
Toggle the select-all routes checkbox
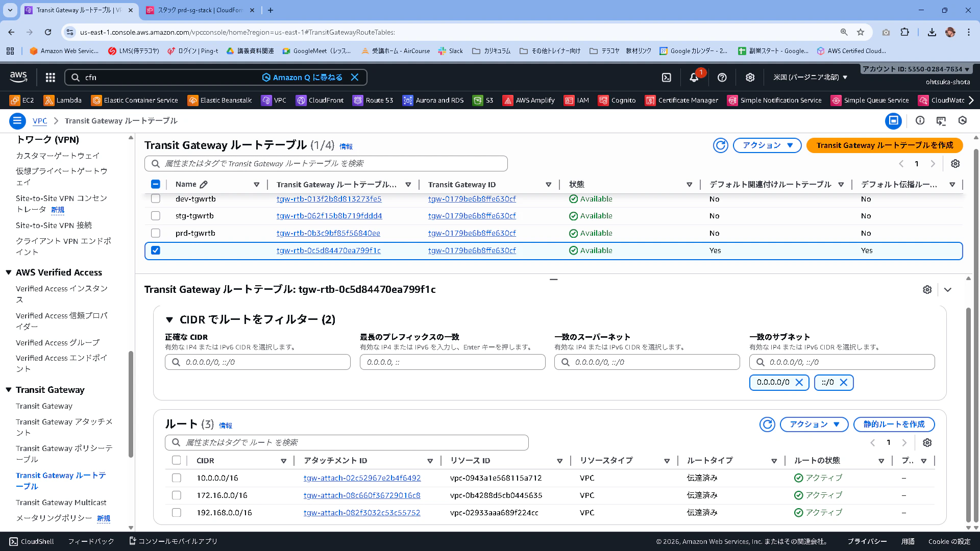coord(177,461)
